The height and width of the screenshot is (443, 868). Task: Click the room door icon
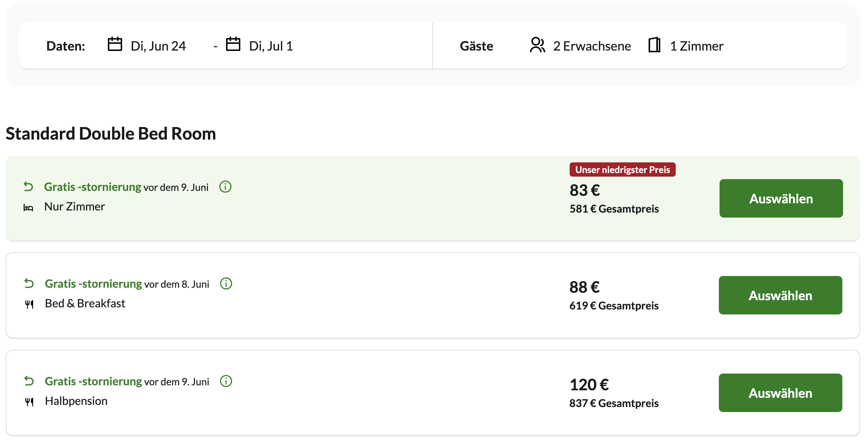654,45
